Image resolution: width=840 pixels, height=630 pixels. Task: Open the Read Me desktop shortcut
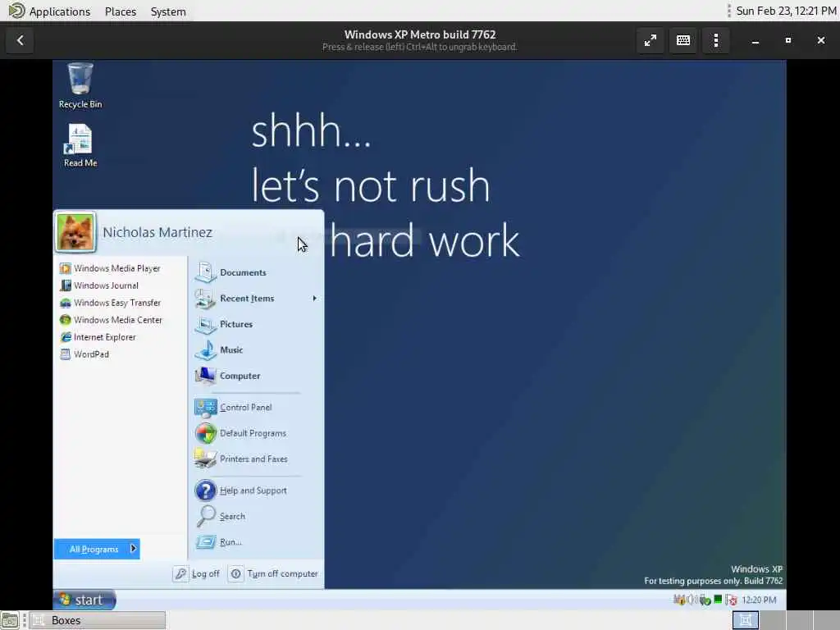(80, 146)
